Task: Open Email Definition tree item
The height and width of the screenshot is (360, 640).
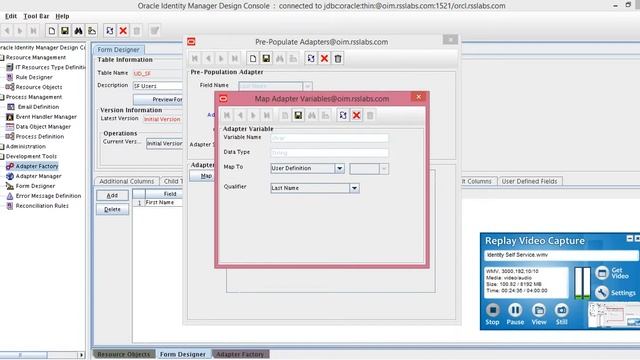Action: pos(38,107)
